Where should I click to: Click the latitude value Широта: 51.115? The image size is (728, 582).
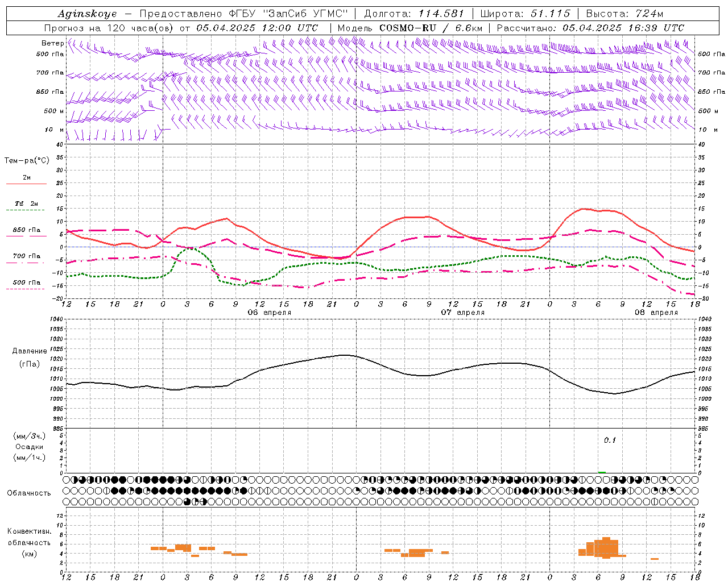[x=525, y=14]
